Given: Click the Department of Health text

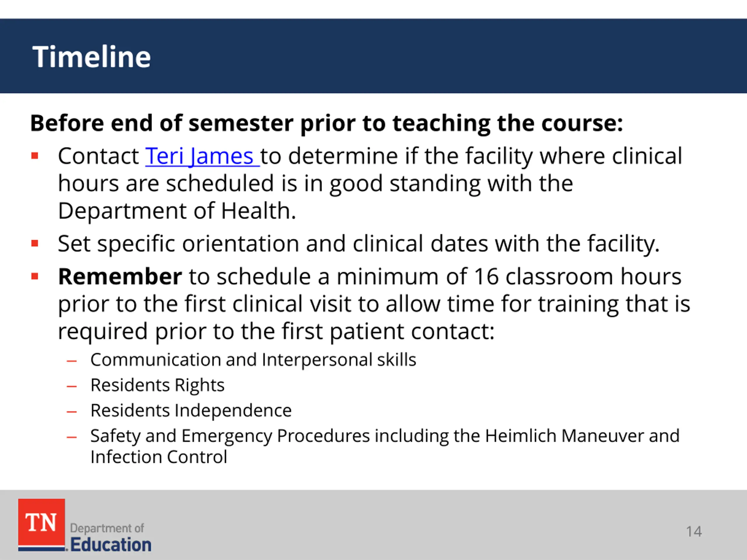Looking at the screenshot, I should [x=177, y=211].
